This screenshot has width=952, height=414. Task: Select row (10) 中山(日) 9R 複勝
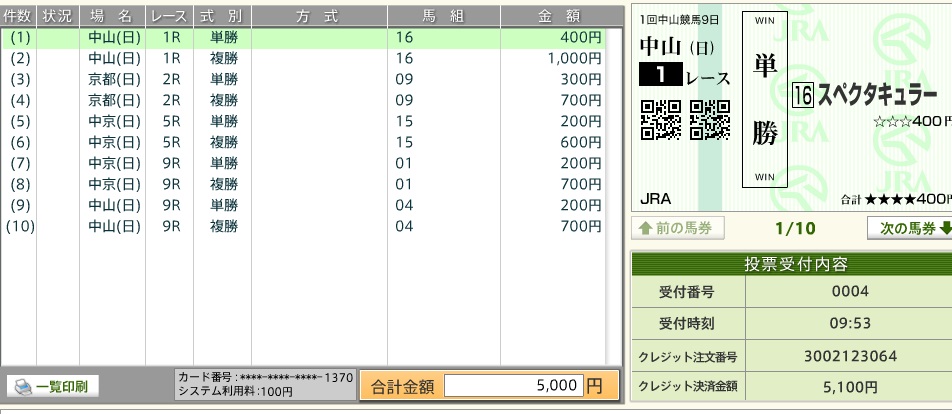pyautogui.click(x=303, y=226)
